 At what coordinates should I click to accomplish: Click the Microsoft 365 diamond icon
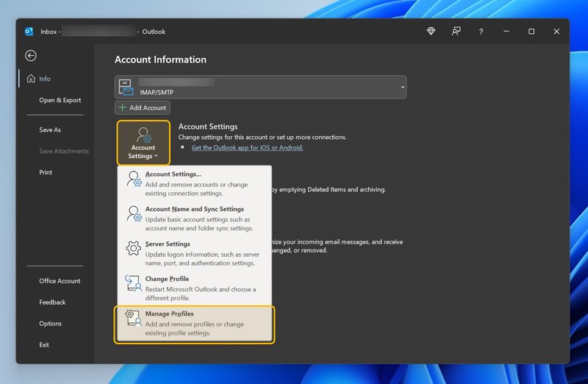coord(431,31)
